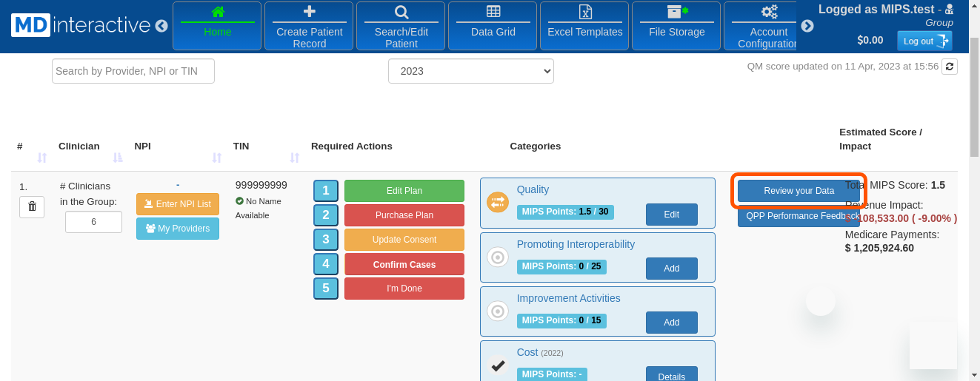Screen dimensions: 980x381
Task: Open the File Storage menu
Action: pyautogui.click(x=676, y=26)
